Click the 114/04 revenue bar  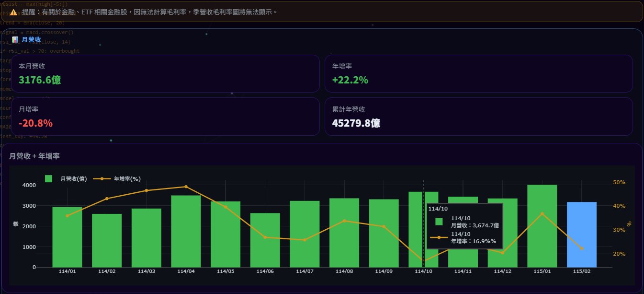point(186,231)
